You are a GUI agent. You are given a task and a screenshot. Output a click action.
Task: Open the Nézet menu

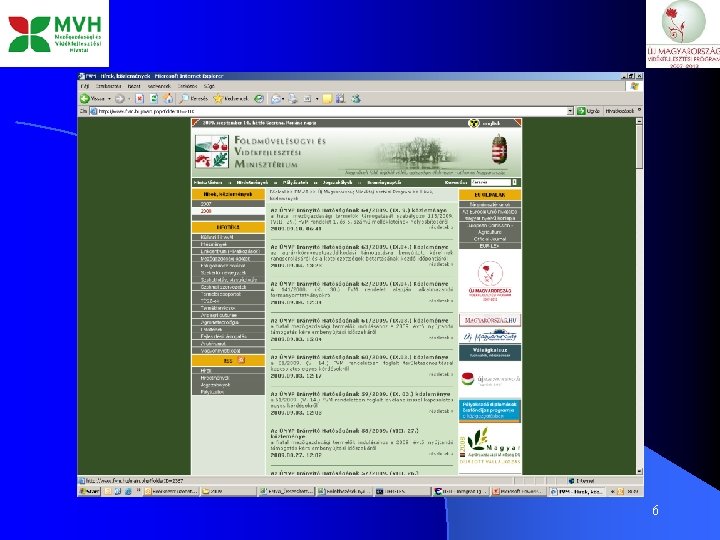[x=134, y=86]
